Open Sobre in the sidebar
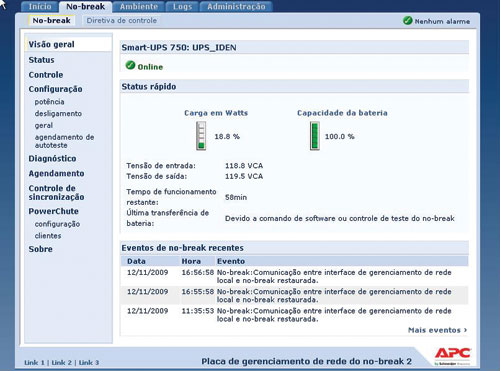500x371 pixels. [40, 249]
